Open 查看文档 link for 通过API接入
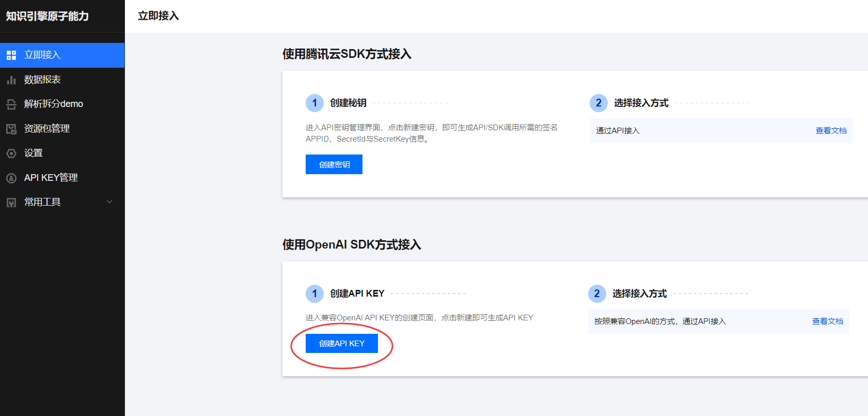868x416 pixels. [831, 131]
